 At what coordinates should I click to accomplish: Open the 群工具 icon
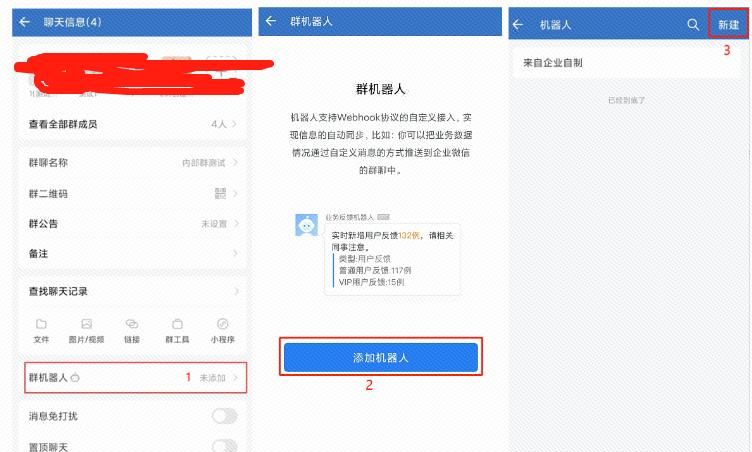(177, 324)
